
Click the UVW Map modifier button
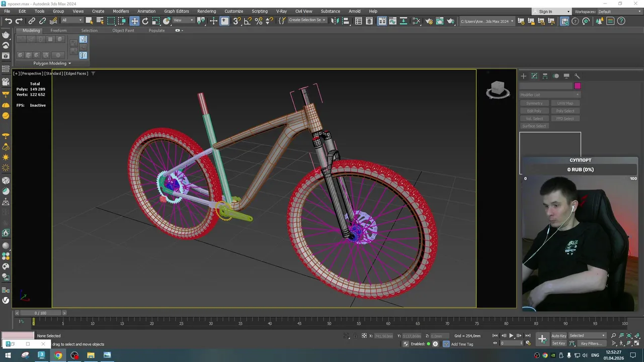(x=565, y=103)
